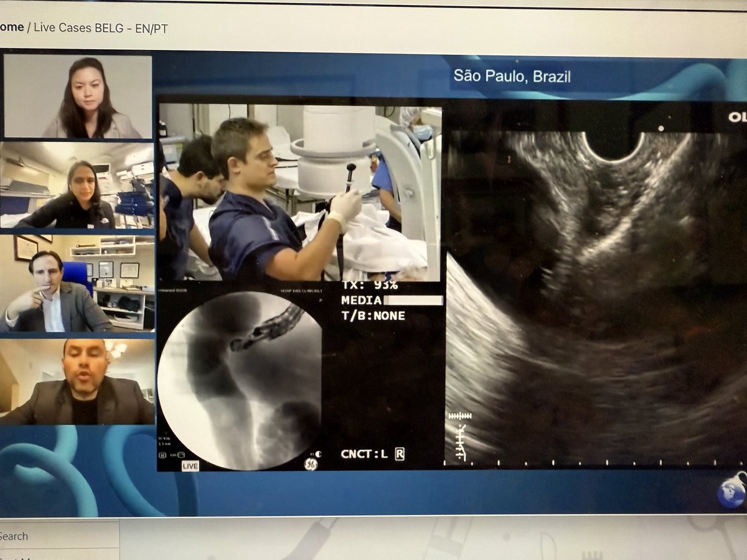
Task: Click the Live Cases BELG - EN/PT breadcrumb
Action: [x=100, y=28]
